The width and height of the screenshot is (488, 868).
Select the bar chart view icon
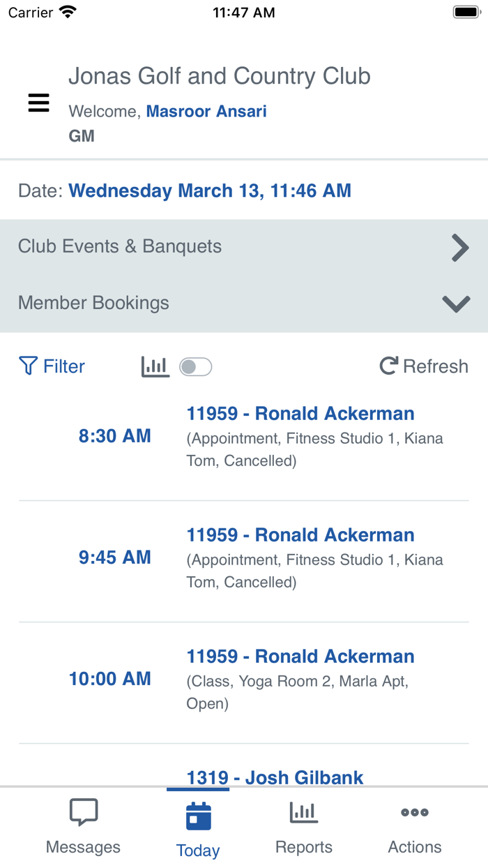[155, 366]
